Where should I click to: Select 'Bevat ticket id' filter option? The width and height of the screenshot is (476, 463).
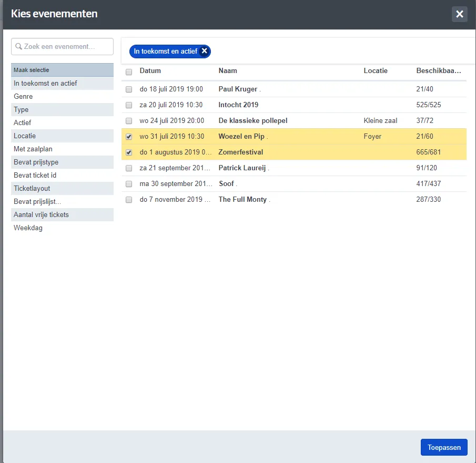(62, 175)
